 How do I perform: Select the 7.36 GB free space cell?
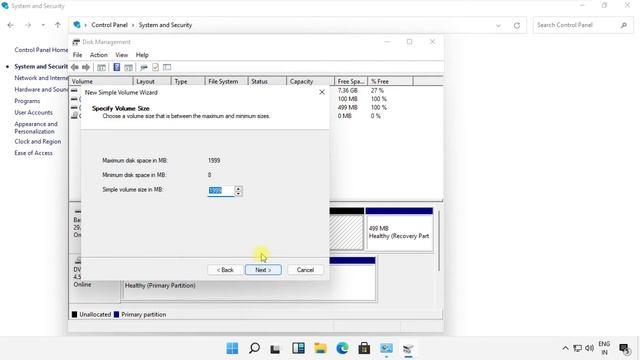point(347,90)
